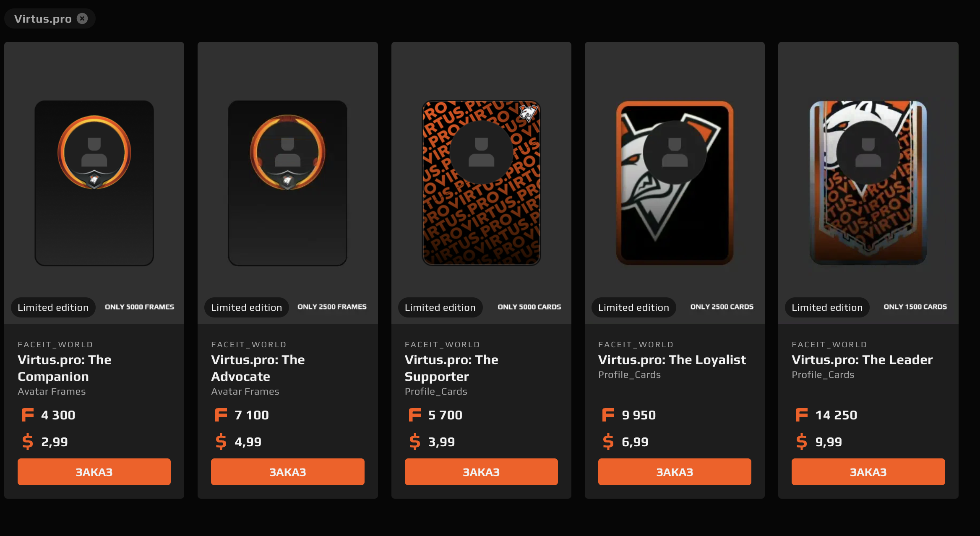Open The Advocate avatar frame preview

pyautogui.click(x=288, y=183)
